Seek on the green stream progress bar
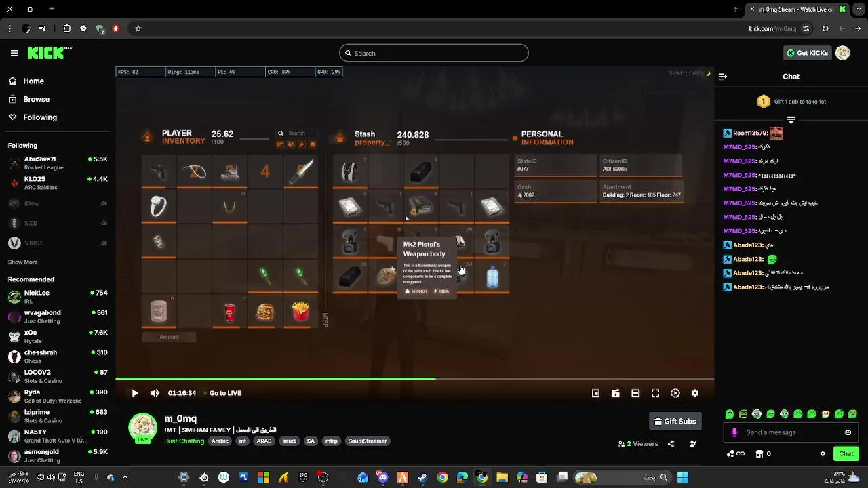Screen dimensions: 868x488 pos(414,378)
